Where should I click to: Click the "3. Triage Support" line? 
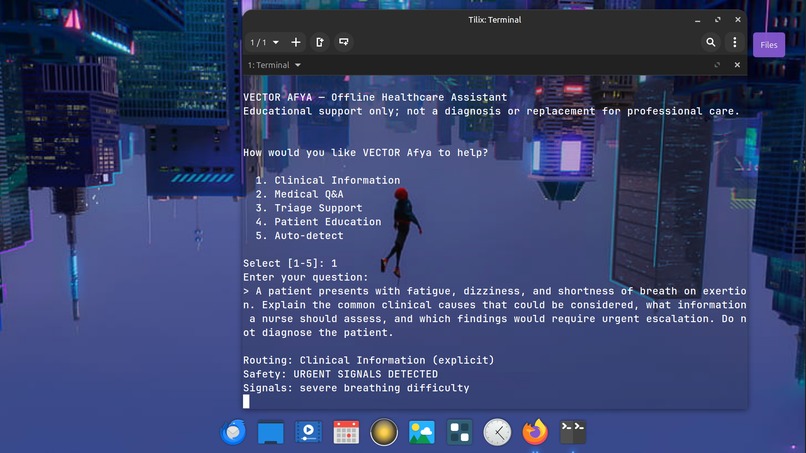[x=309, y=208]
